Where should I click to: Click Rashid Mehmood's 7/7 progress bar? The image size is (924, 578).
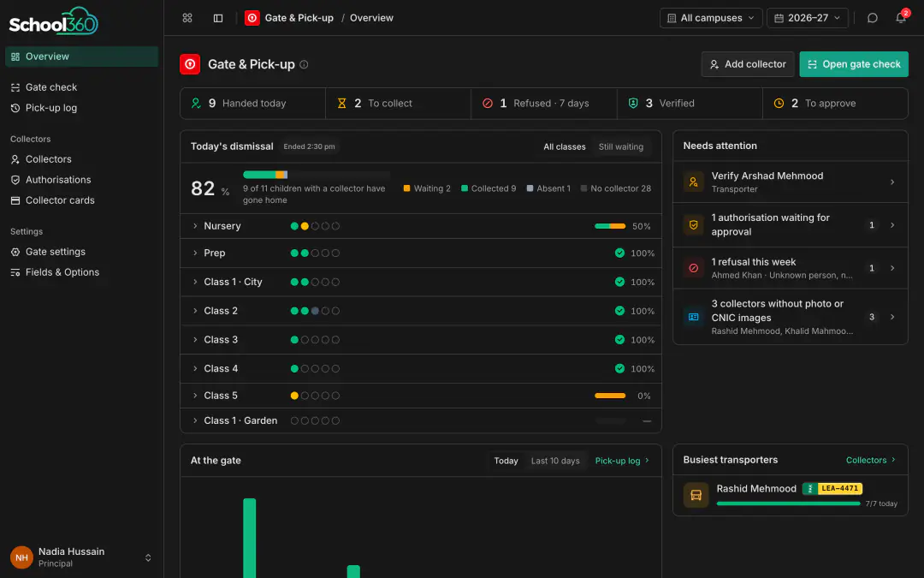click(x=789, y=504)
